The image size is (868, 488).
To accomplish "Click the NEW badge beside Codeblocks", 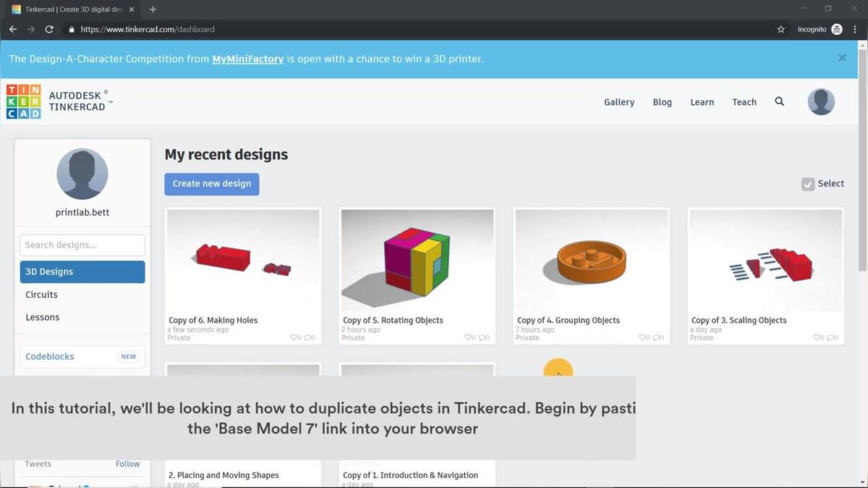I will [x=129, y=357].
